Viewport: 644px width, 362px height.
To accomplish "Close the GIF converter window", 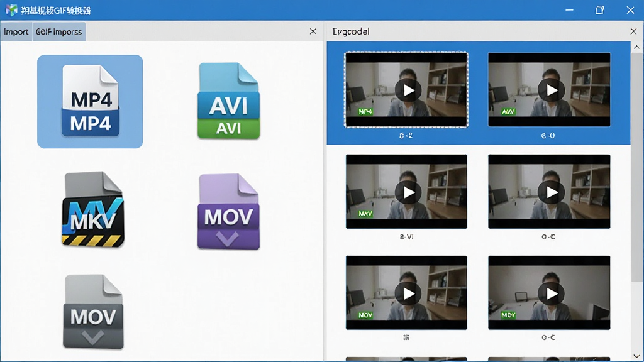I will coord(630,10).
